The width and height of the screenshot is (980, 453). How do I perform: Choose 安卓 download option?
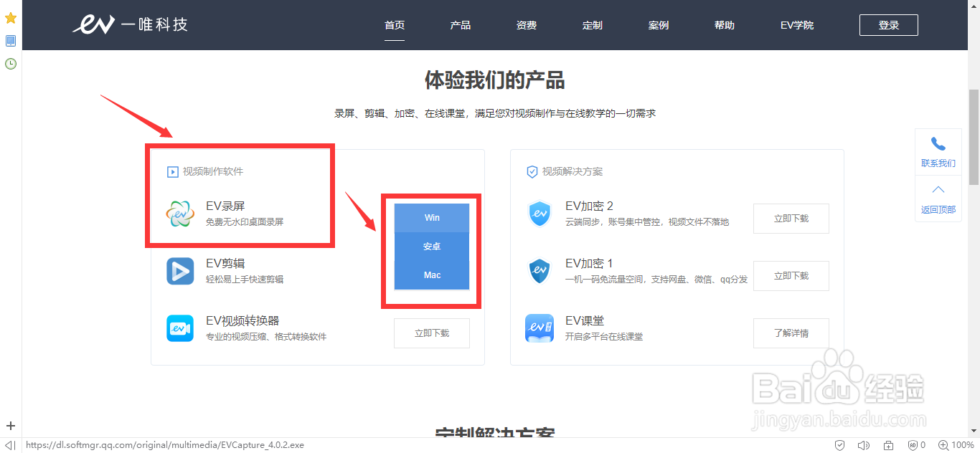pos(432,247)
